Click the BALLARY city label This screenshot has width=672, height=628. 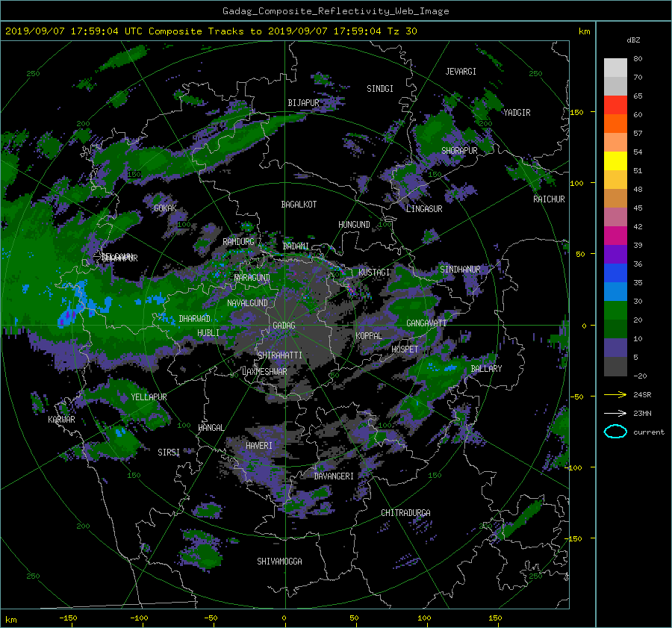coord(486,369)
